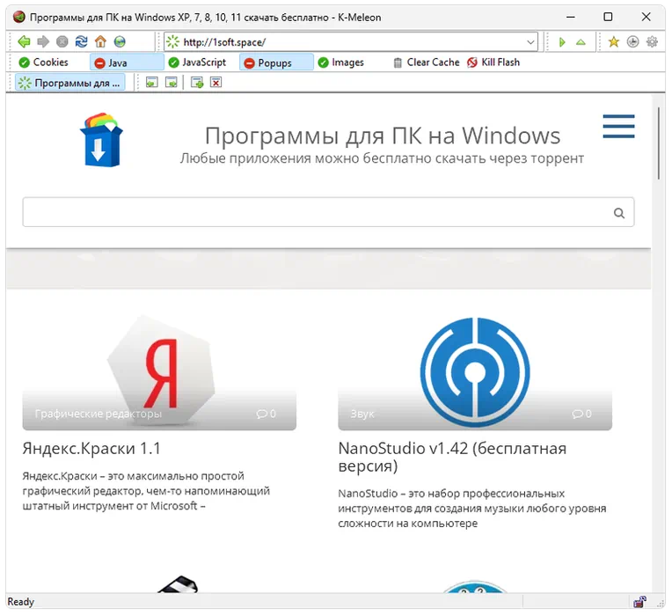This screenshot has height=616, width=672.
Task: Click the NanoStudio blue circle thumbnail
Action: tap(474, 372)
